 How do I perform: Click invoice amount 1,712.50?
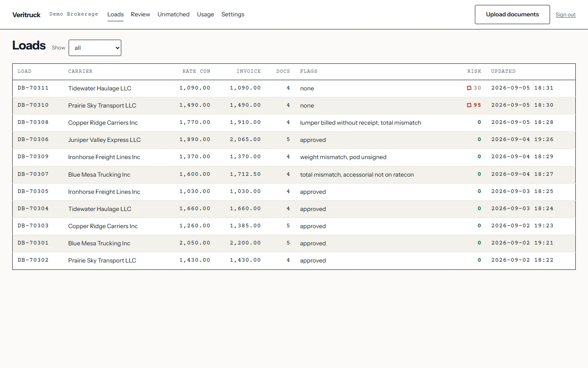pos(245,174)
